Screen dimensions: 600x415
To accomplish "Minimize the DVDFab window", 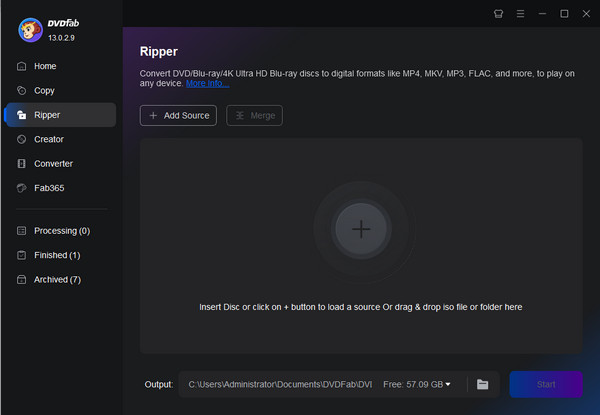I will [x=542, y=14].
